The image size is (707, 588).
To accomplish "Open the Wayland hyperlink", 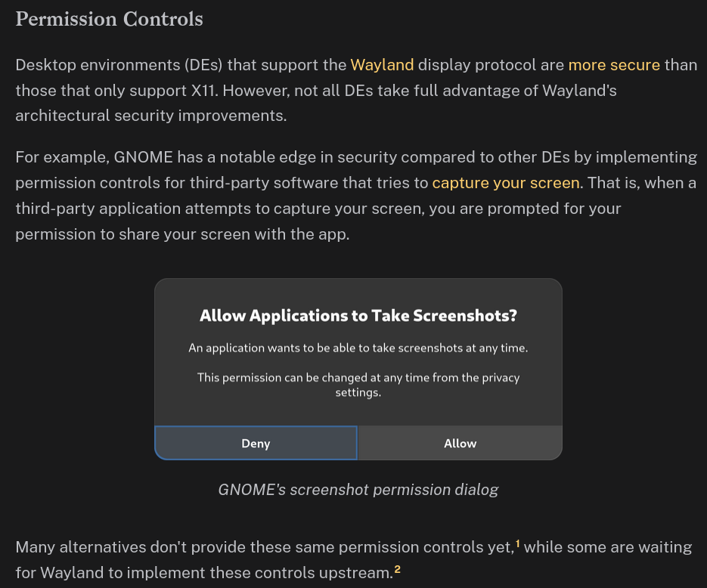I will coord(382,65).
